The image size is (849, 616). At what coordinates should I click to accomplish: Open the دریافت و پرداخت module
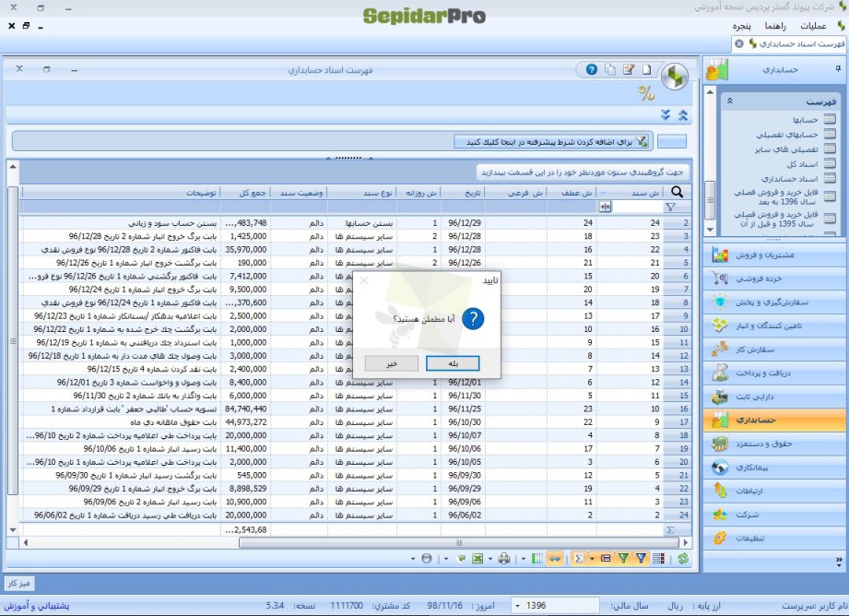pos(775,373)
